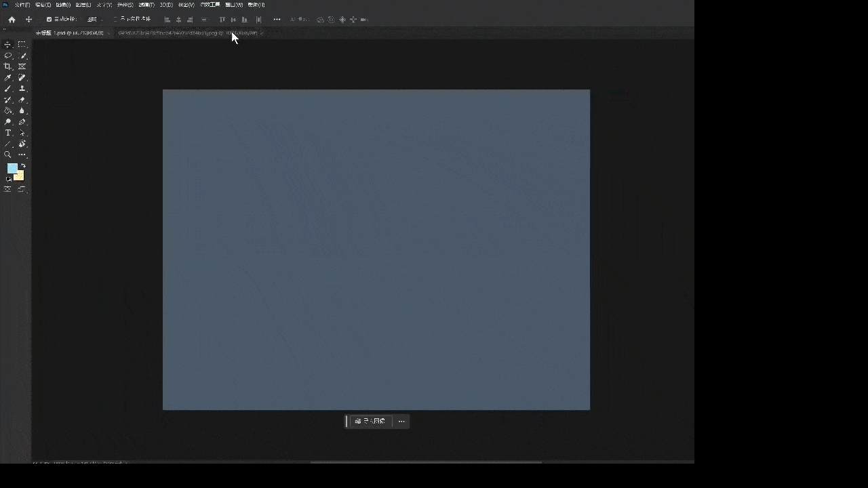The height and width of the screenshot is (488, 868).
Task: Reset to default black and white colors
Action: click(x=8, y=179)
